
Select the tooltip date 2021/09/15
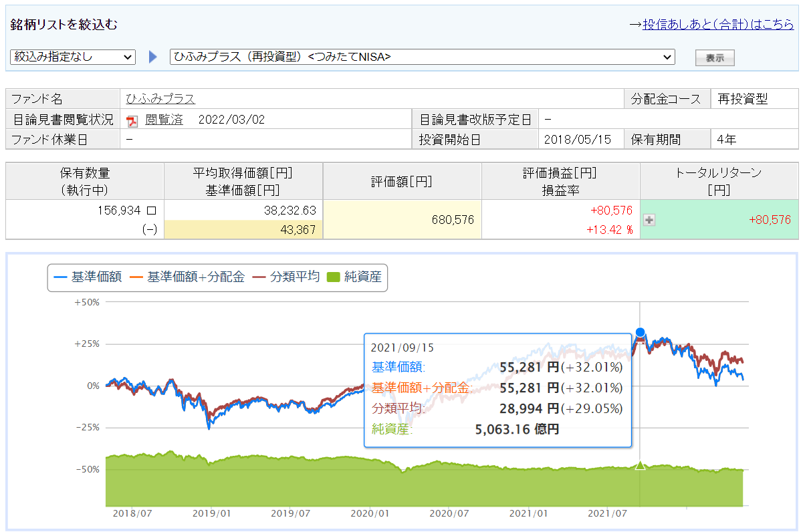coord(403,348)
